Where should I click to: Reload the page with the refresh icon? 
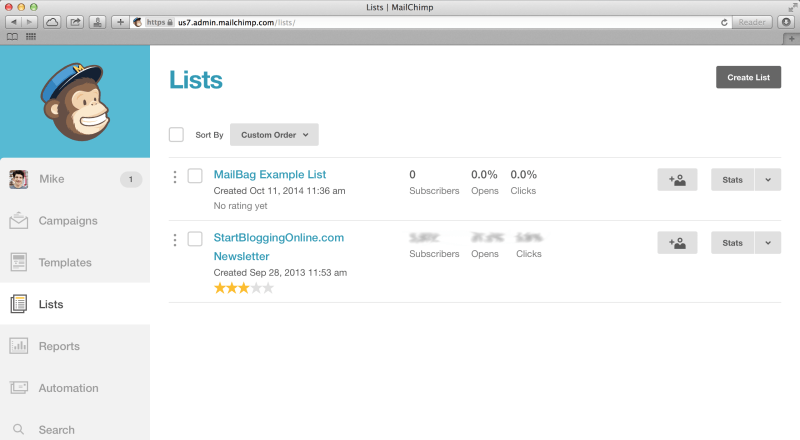pyautogui.click(x=724, y=22)
